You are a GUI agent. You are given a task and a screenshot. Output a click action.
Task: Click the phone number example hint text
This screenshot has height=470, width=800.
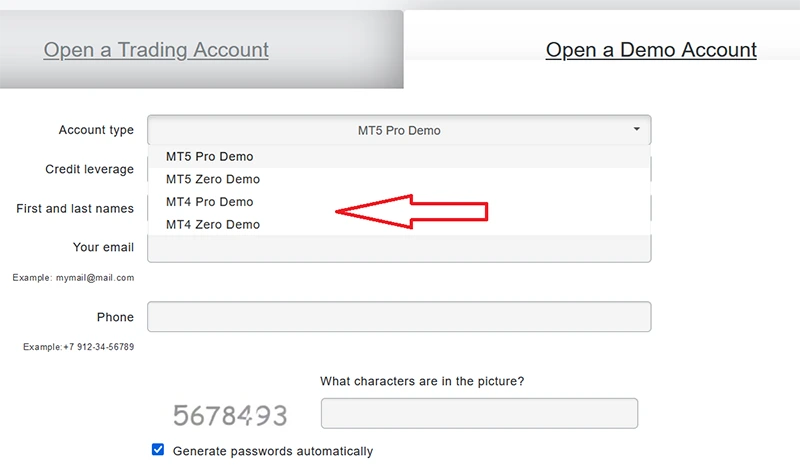coord(79,347)
